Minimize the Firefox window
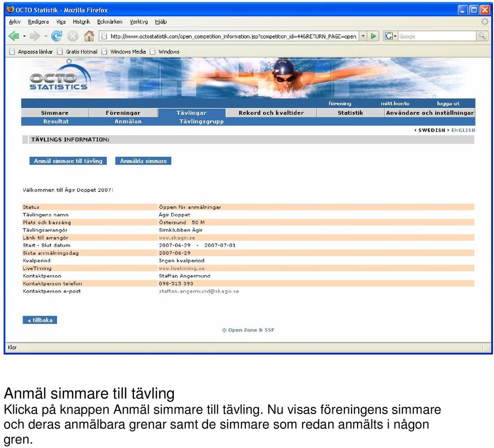Screen dimensions: 494x448 click(463, 10)
